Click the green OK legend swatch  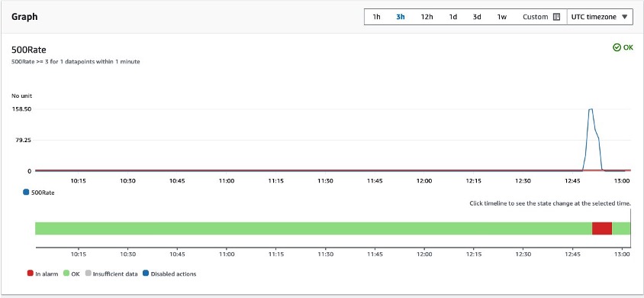pyautogui.click(x=66, y=273)
